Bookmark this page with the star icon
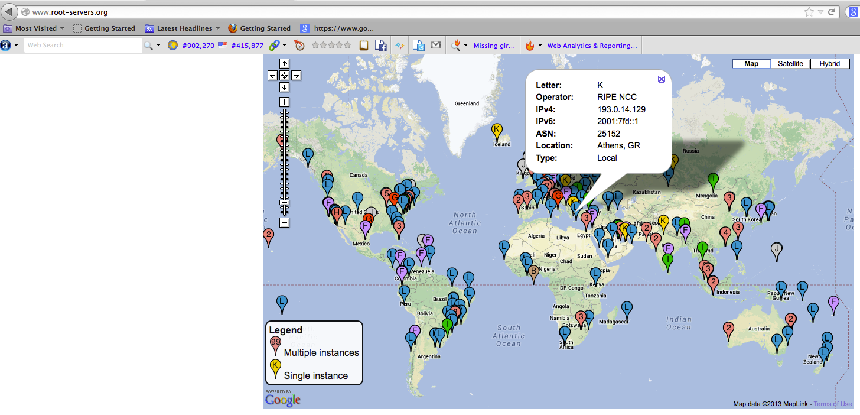The height and width of the screenshot is (415, 860). 809,12
